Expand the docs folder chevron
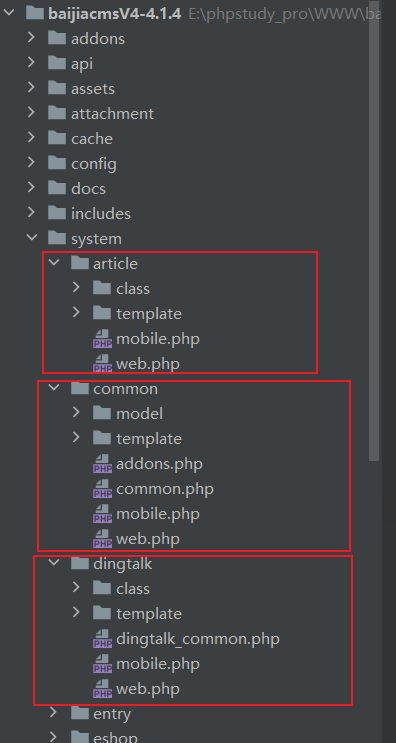Viewport: 396px width, 743px height. pos(32,188)
